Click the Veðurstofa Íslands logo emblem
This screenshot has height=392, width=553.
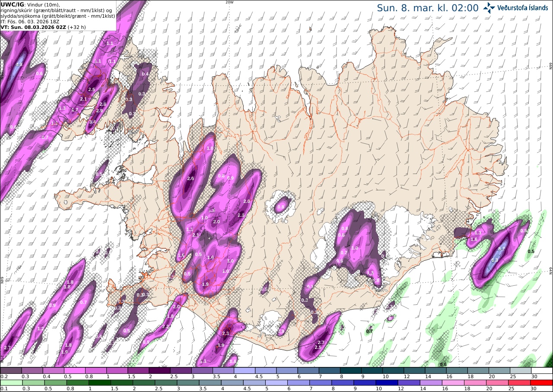tap(489, 8)
